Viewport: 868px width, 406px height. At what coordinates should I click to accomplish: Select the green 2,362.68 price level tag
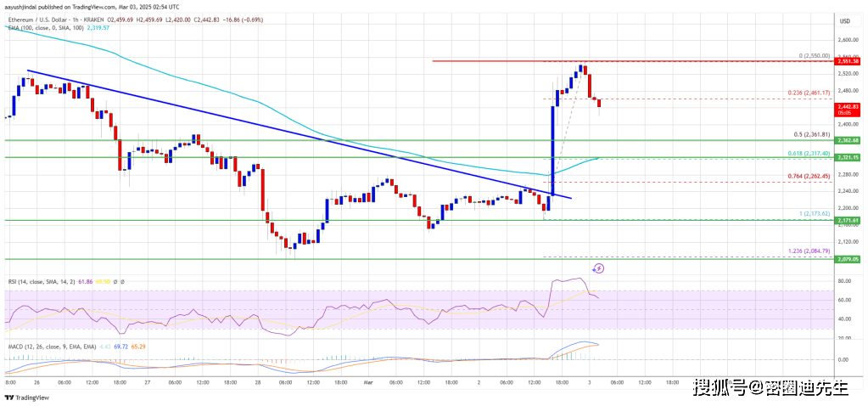848,140
